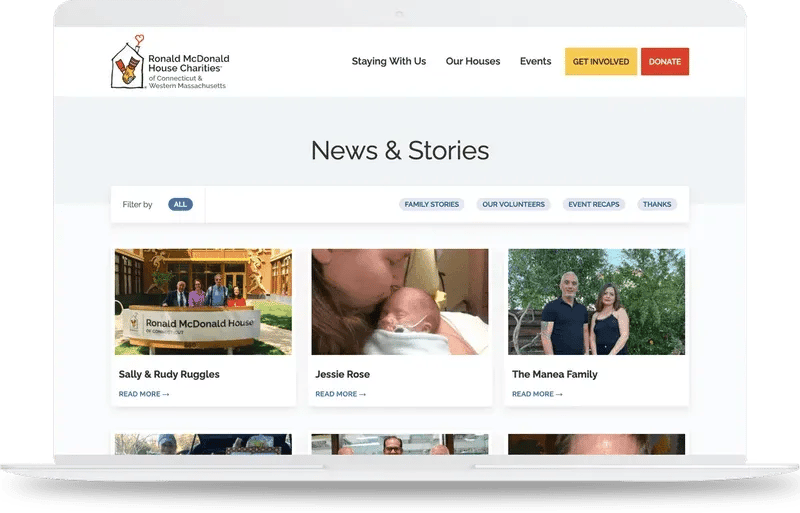800x513 pixels.
Task: Click the News & Stories heading
Action: [400, 151]
